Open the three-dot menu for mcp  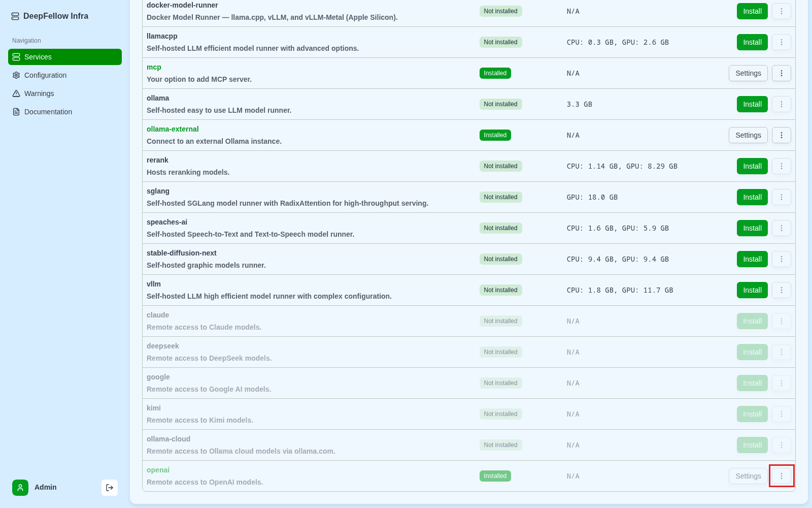click(x=782, y=73)
